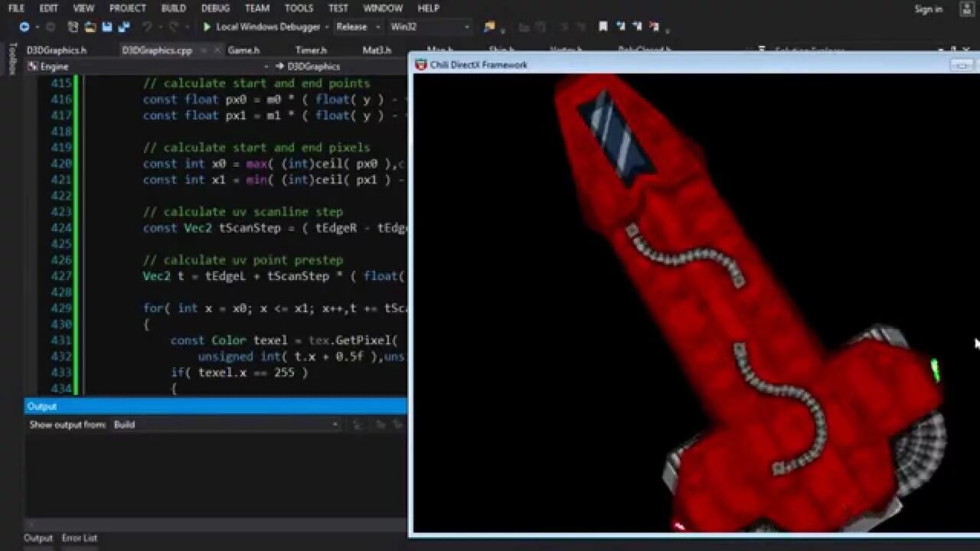980x551 pixels.
Task: Switch to the Mat3.h tab
Action: [x=377, y=51]
